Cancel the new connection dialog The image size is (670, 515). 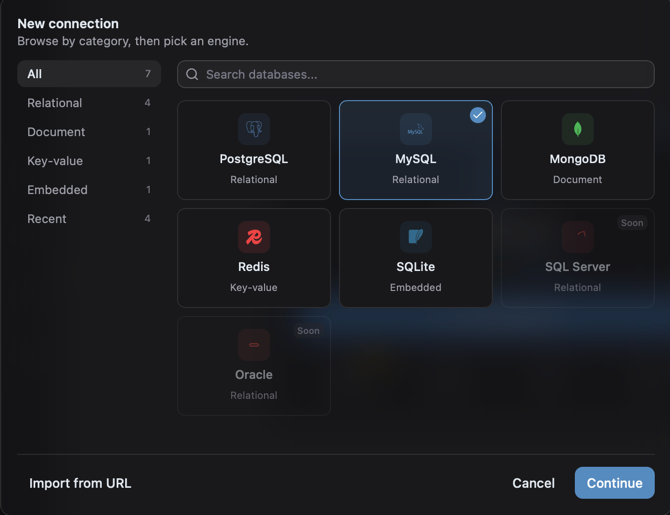533,483
